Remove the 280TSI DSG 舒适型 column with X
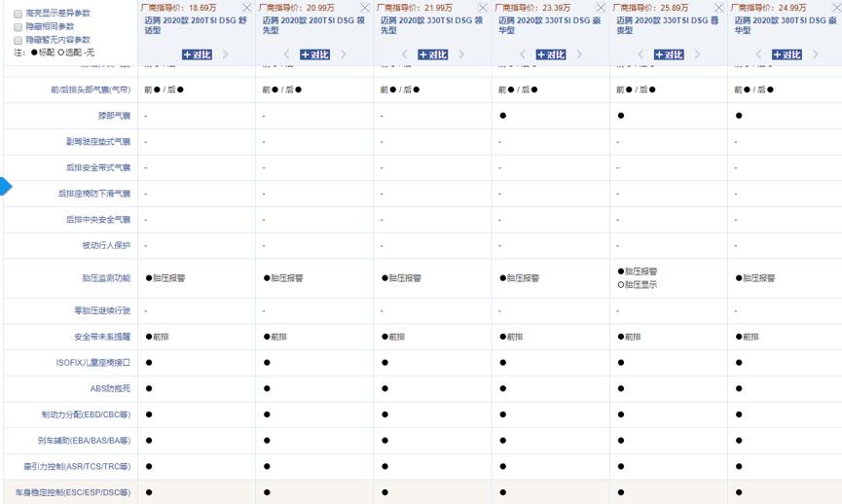Viewport: 842px width, 504px height. (x=246, y=8)
